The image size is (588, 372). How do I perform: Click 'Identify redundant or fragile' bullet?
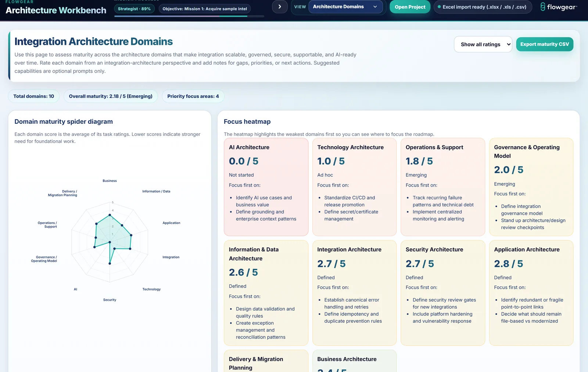(x=532, y=303)
